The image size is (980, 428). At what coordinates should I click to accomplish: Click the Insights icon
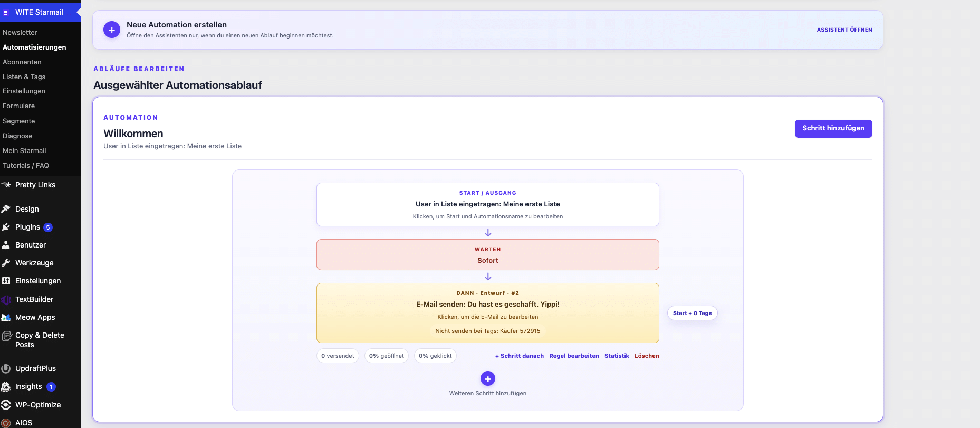point(6,387)
